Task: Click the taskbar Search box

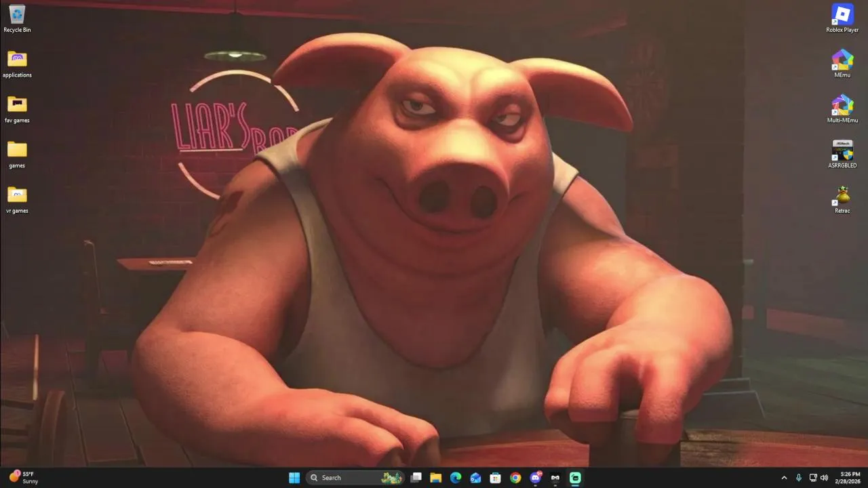Action: (355, 478)
